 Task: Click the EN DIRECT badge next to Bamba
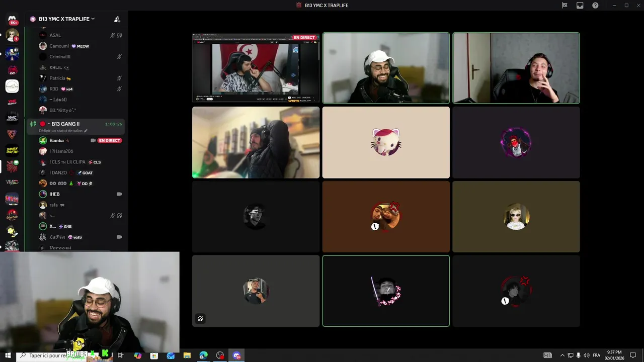coord(109,140)
